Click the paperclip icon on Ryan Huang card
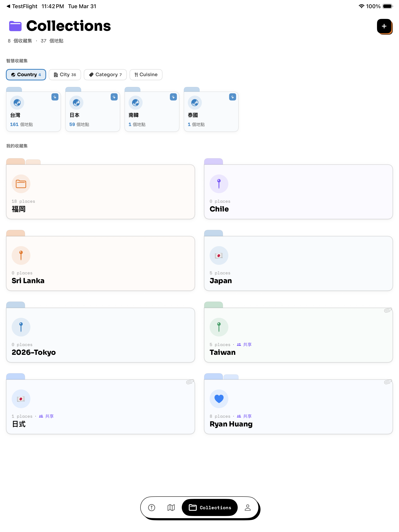 (388, 382)
